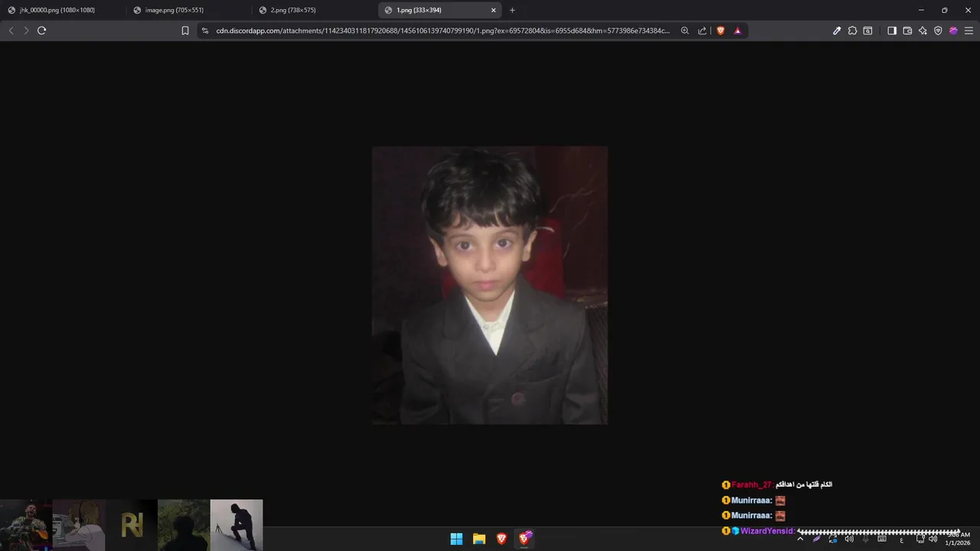Screen dimensions: 980x551
Task: Bookmark this page with the bookmark icon
Action: pos(185,31)
